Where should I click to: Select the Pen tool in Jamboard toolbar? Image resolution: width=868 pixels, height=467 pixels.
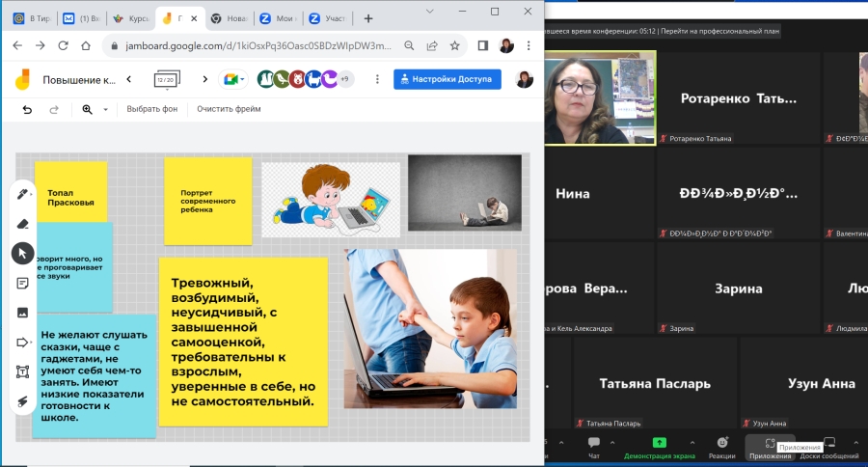click(21, 194)
